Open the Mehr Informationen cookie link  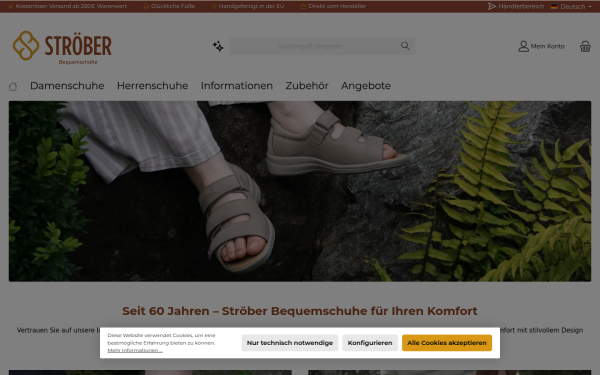pos(135,351)
